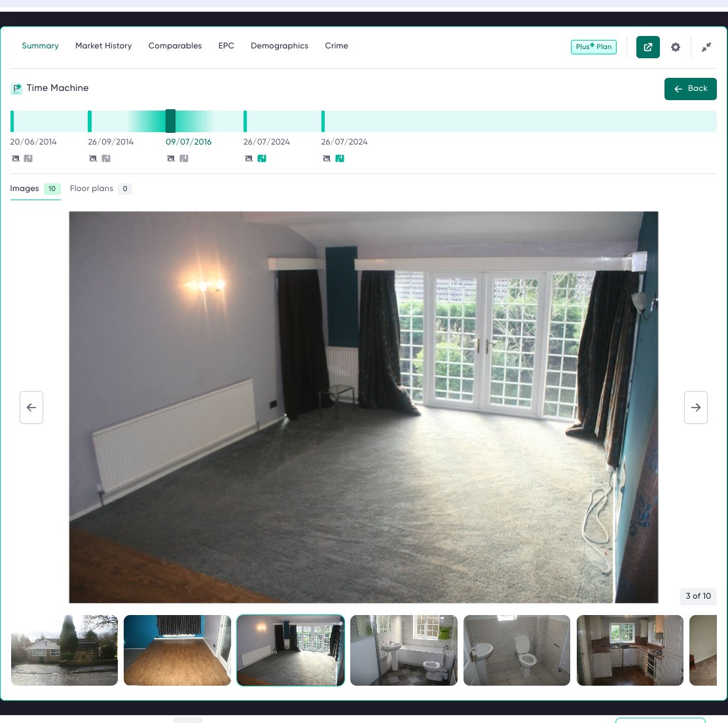Select the Floor plans tab
Screen dimensions: 728x723
(x=101, y=189)
